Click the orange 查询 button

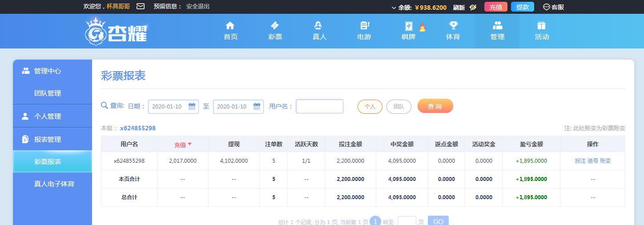pyautogui.click(x=435, y=106)
